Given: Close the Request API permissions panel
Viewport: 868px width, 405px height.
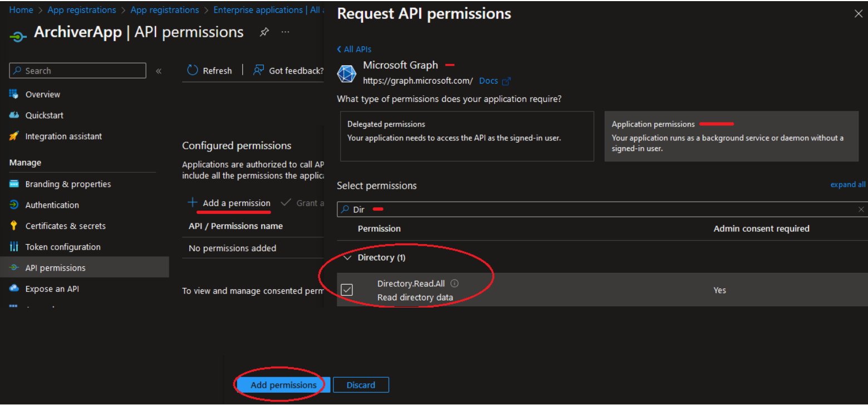Looking at the screenshot, I should coord(858,14).
